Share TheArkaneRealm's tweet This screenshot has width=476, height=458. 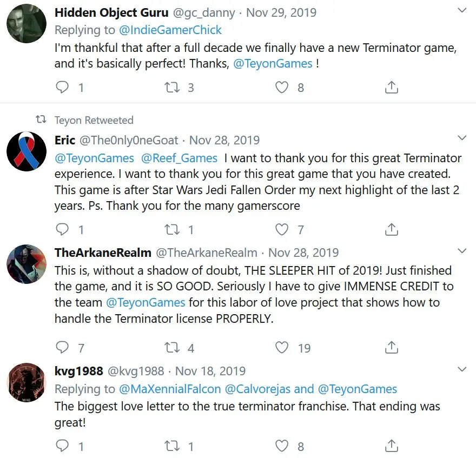(x=392, y=347)
